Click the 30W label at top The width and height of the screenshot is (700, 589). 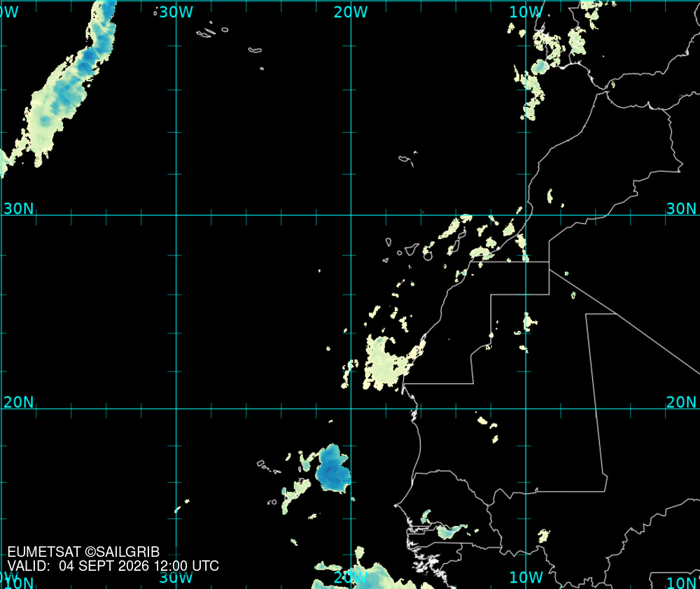(176, 12)
